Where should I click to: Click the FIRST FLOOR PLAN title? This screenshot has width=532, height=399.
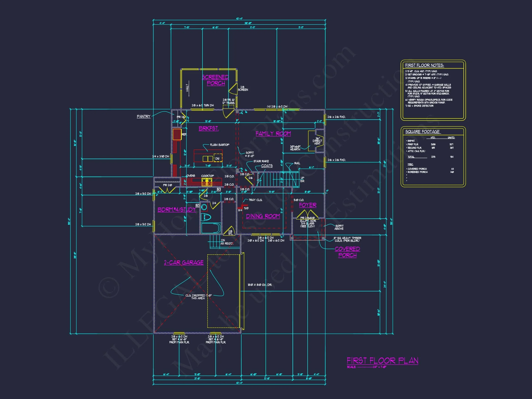[x=382, y=360]
